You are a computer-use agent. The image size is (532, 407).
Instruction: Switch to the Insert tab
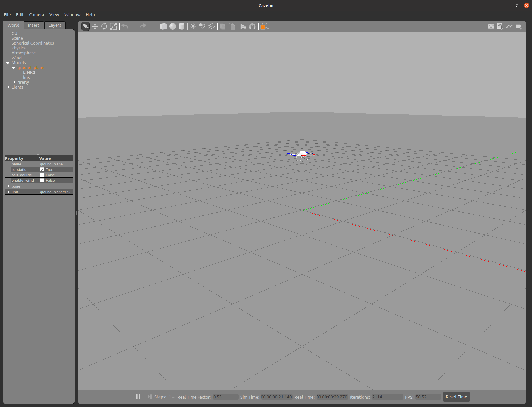(x=34, y=25)
